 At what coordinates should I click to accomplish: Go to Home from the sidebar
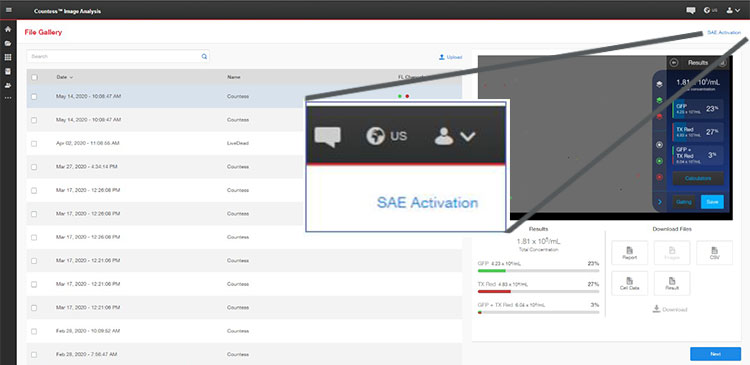8,29
